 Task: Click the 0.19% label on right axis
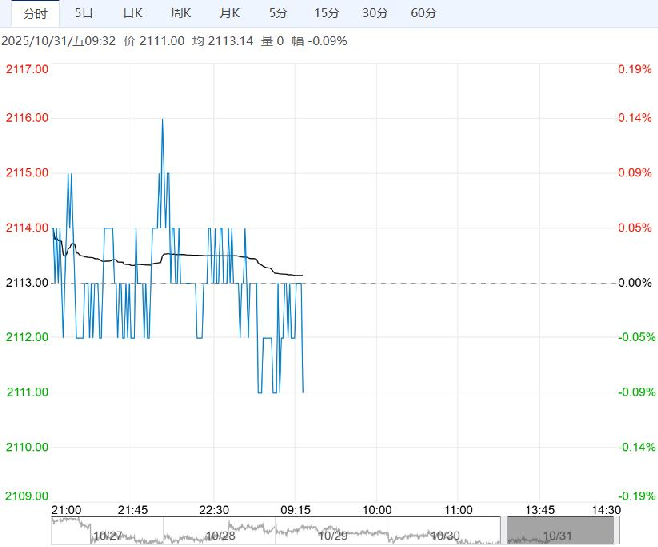point(633,69)
